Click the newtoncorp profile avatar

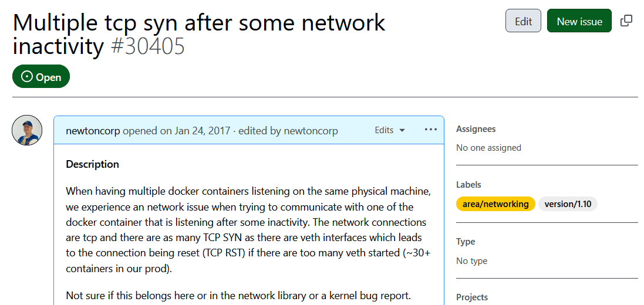[27, 130]
